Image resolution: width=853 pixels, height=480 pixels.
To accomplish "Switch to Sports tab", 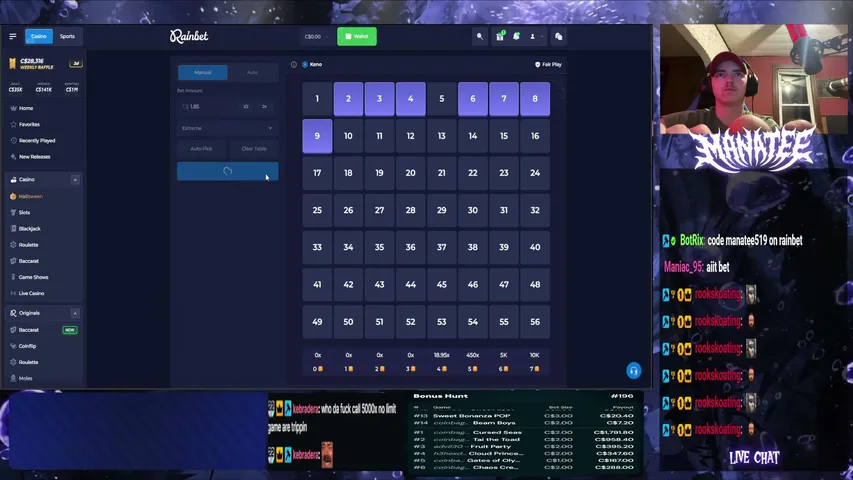I will pos(67,36).
